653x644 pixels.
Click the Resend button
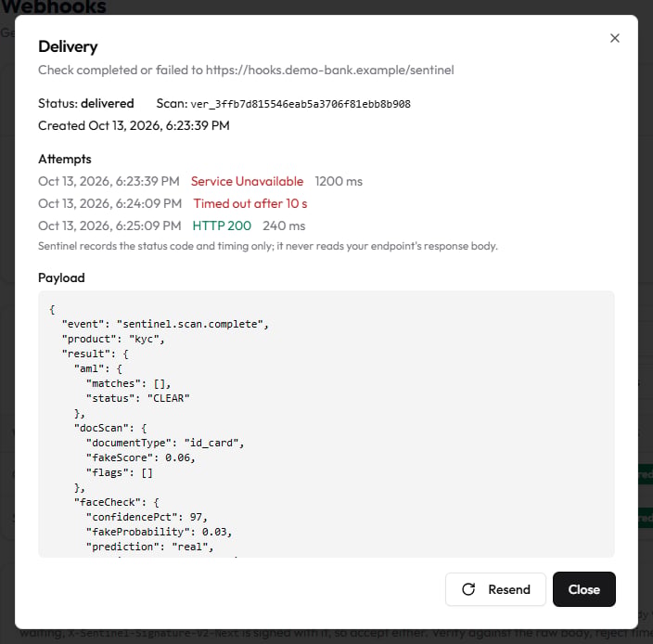tap(495, 589)
